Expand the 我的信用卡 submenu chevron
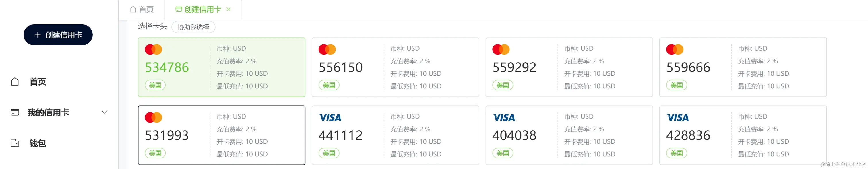 tap(104, 112)
